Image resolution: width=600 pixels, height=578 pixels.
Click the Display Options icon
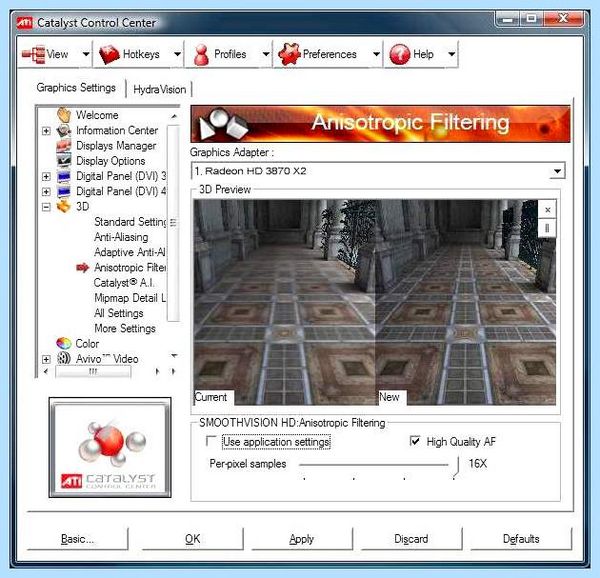pos(64,161)
